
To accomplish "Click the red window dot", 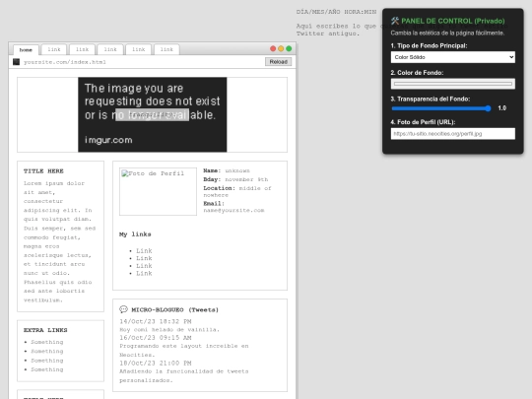I will (273, 48).
